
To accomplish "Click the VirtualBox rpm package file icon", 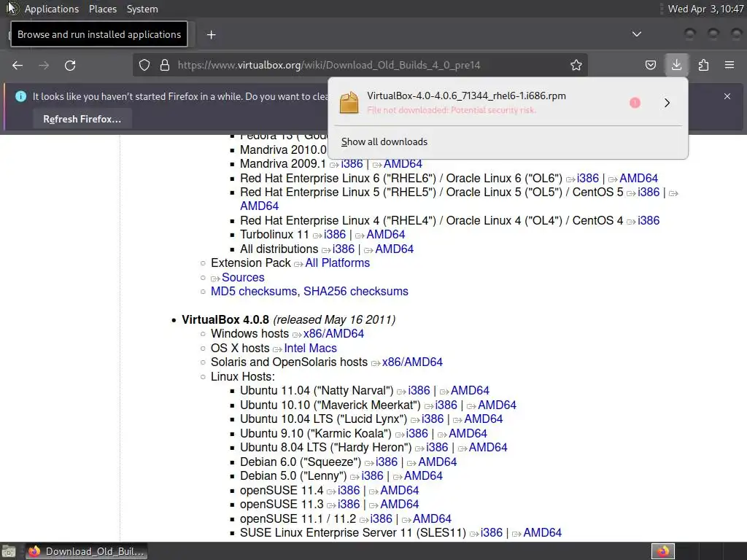I will click(x=349, y=102).
